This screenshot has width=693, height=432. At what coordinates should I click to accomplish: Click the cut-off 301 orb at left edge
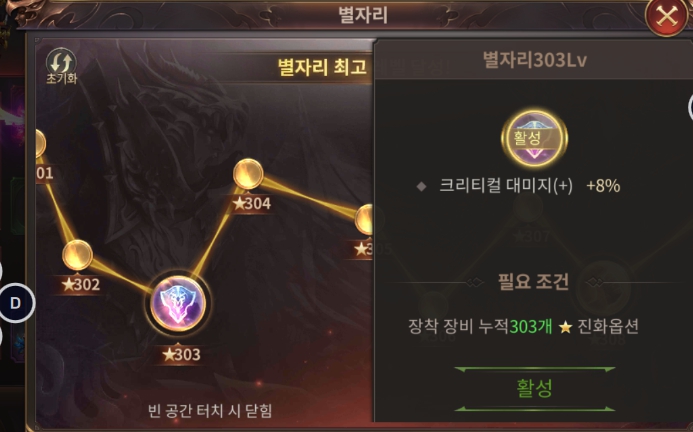pyautogui.click(x=40, y=143)
